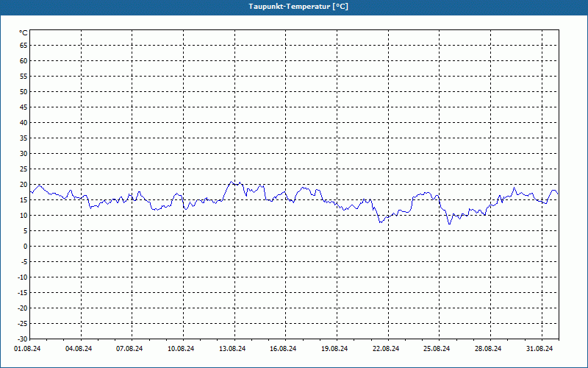Click the -10 value on y-axis

[22, 277]
